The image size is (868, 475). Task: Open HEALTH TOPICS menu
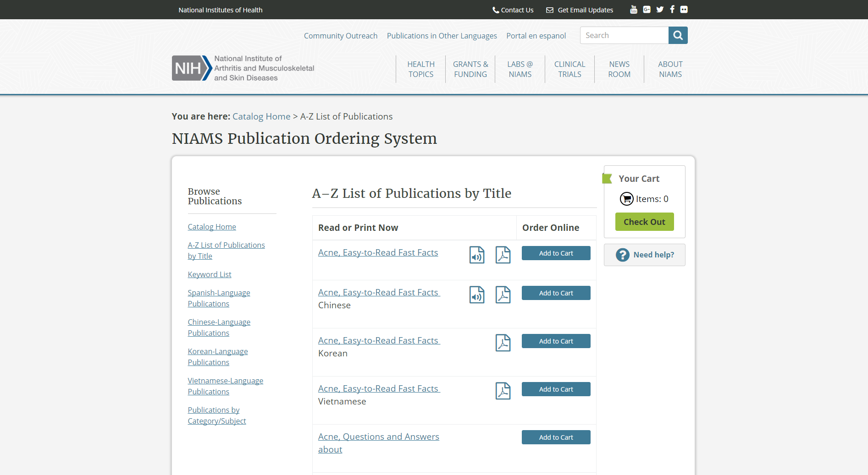[421, 69]
